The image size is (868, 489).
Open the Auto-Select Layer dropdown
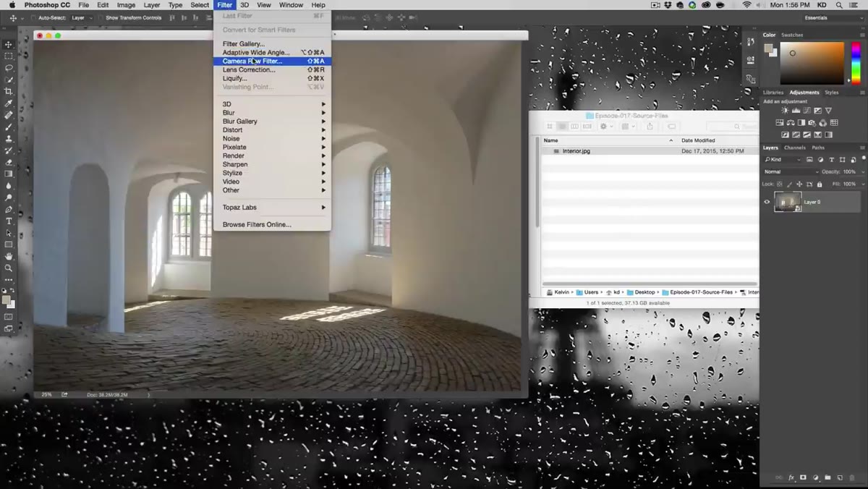pos(80,17)
